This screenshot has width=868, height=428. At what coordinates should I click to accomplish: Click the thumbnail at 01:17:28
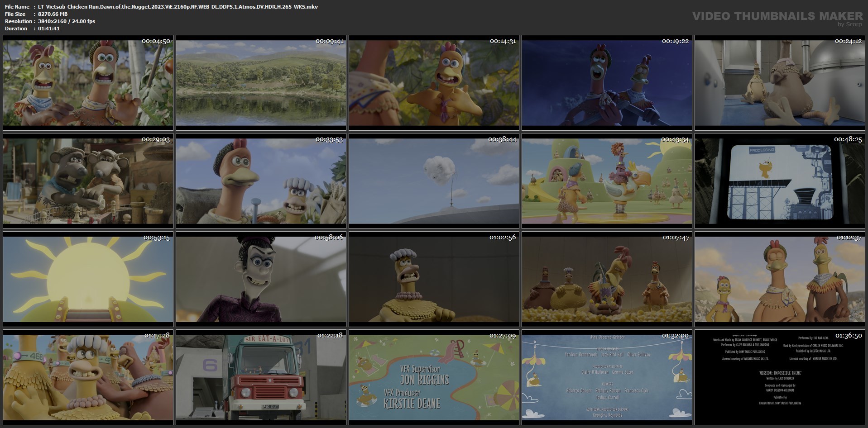click(88, 377)
